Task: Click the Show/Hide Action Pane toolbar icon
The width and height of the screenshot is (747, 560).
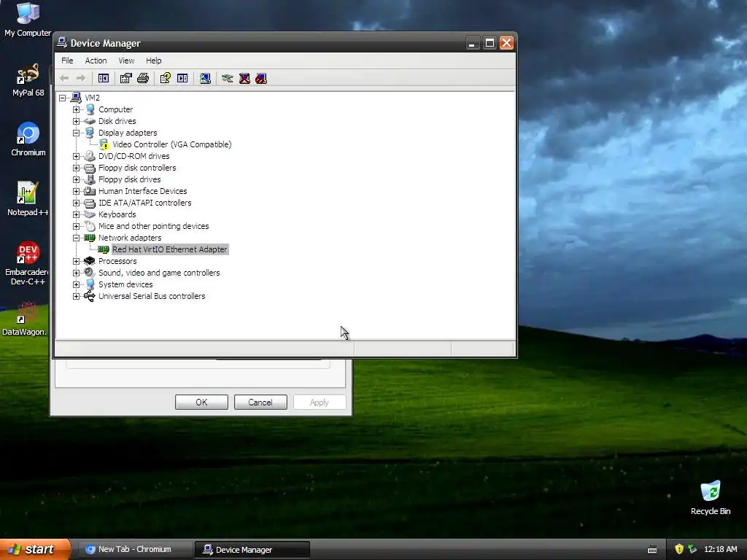Action: (182, 78)
